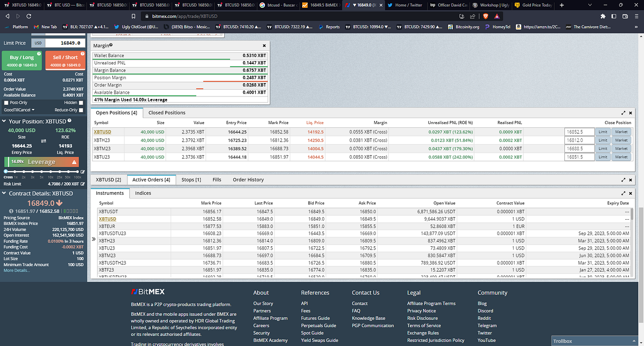
Task: Click Market close for XBTM23 position
Action: click(x=621, y=148)
